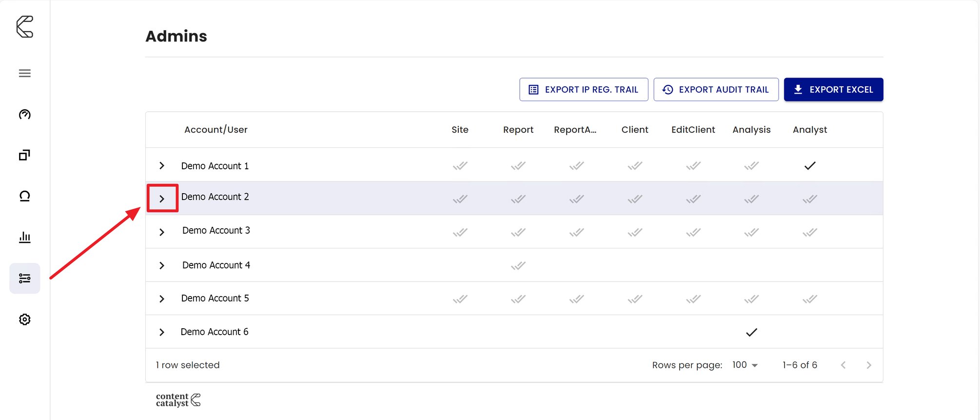Expand the Demo Account 1 row
Screen dimensions: 980x420
pos(162,166)
